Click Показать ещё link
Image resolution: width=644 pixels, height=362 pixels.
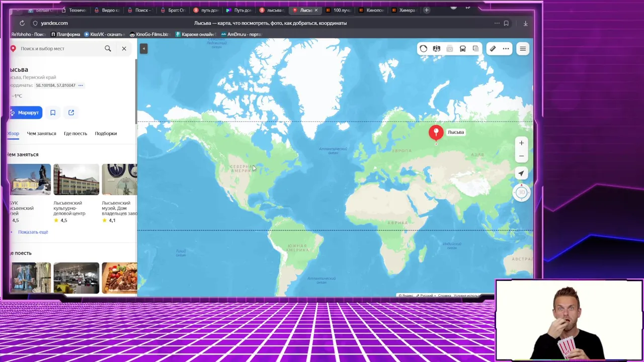33,232
